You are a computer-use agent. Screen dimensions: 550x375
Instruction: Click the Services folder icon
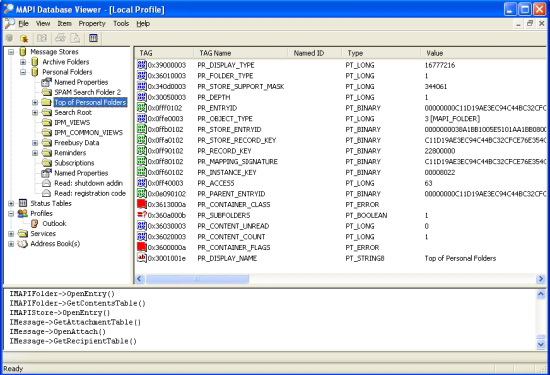pyautogui.click(x=23, y=234)
